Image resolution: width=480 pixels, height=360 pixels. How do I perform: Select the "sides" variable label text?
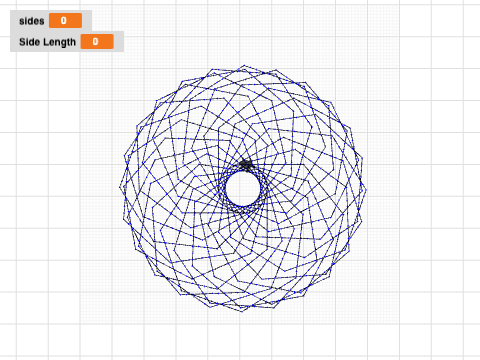click(x=32, y=21)
